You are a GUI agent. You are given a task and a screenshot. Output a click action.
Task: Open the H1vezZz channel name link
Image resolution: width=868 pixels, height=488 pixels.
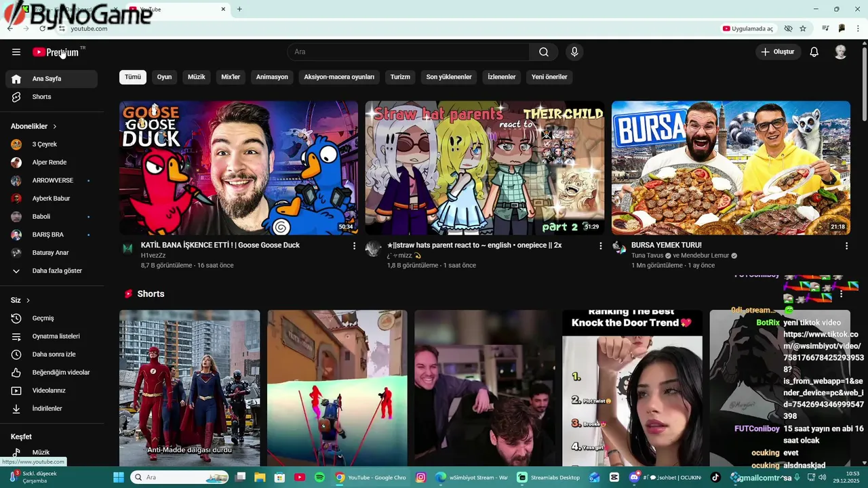(x=153, y=256)
